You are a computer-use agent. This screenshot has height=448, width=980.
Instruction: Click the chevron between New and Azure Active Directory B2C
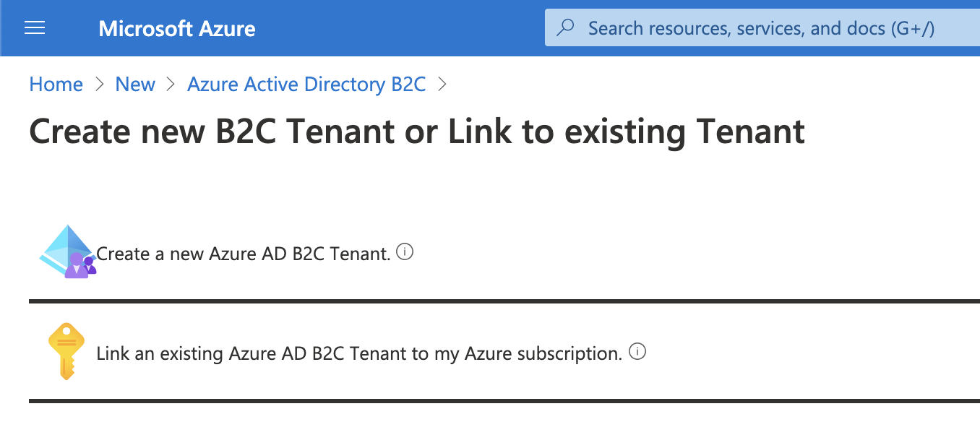click(171, 85)
